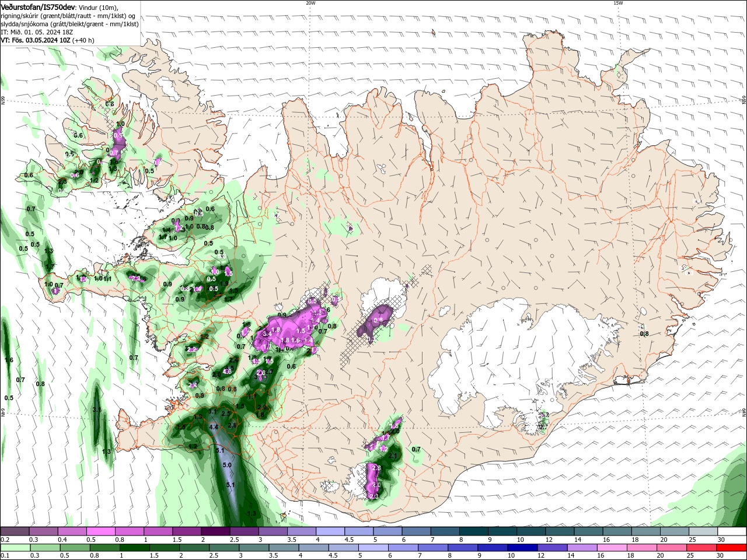Select lower legend swatch between 7 and 8

[x=432, y=548]
